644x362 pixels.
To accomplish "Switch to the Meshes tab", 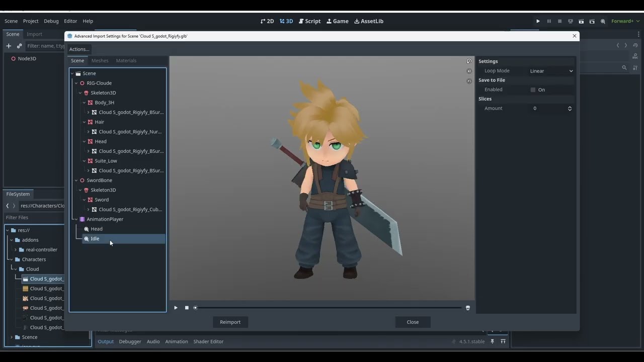I will point(100,60).
